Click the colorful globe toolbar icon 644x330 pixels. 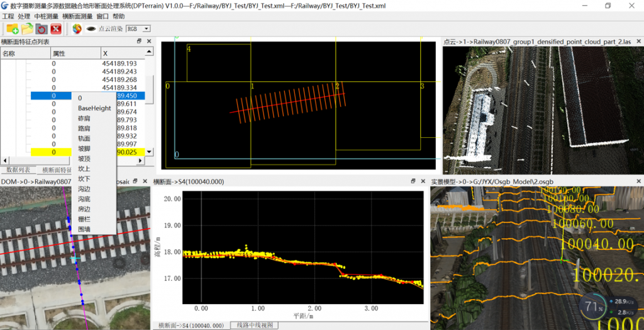[x=77, y=28]
